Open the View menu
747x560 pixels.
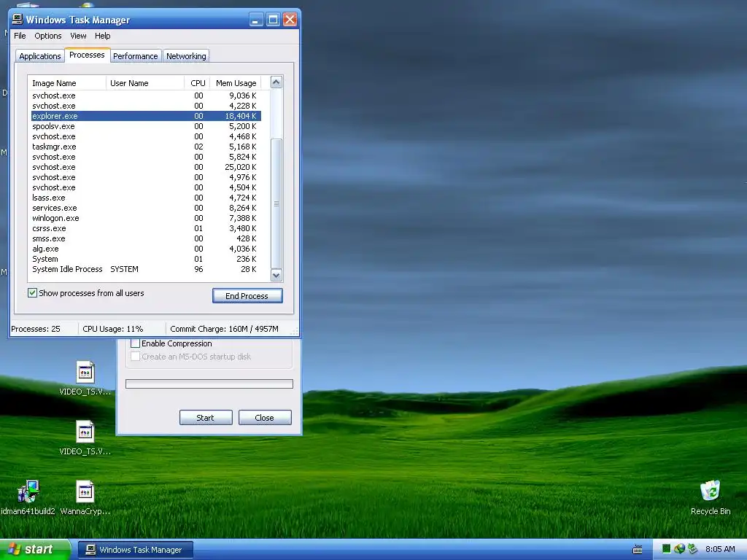tap(78, 36)
